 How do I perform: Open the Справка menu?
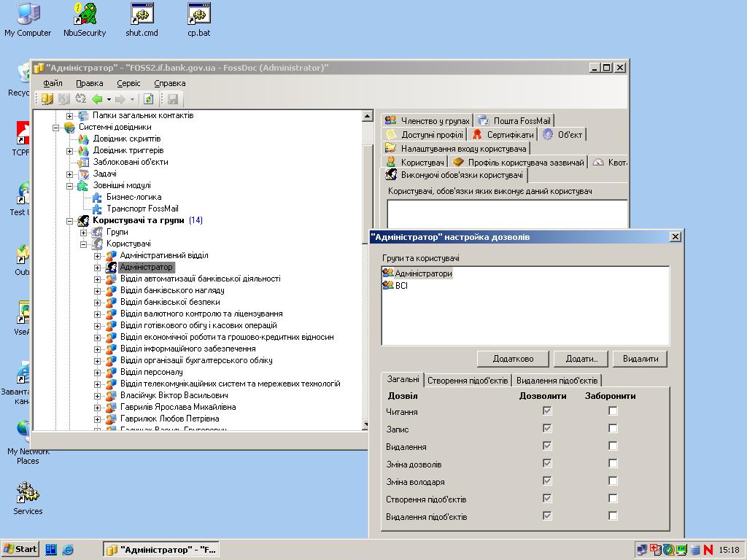169,83
